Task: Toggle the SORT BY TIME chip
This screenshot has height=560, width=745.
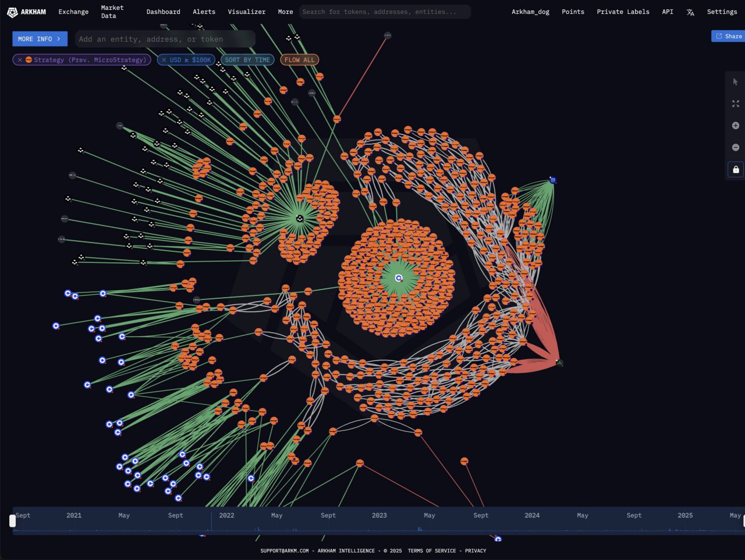Action: [247, 60]
